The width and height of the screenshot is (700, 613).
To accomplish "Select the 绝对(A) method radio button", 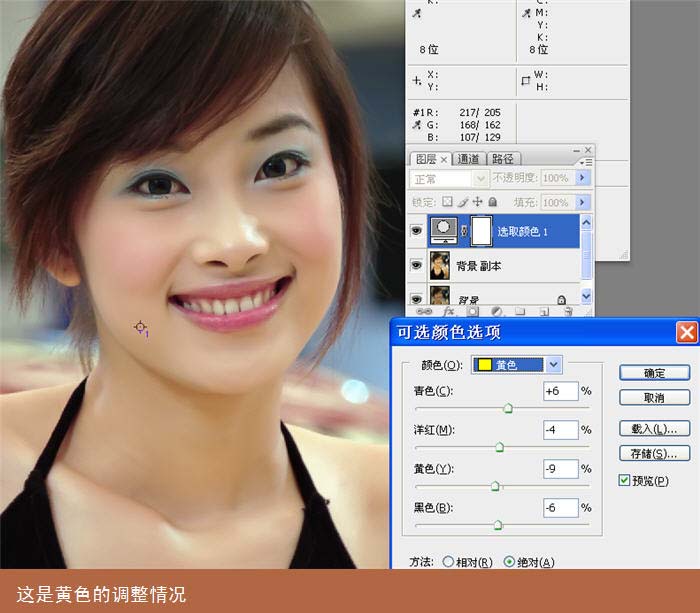I will click(x=509, y=562).
